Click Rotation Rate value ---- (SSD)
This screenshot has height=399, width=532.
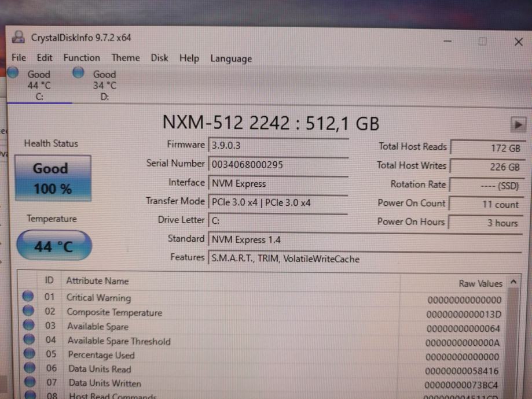486,186
